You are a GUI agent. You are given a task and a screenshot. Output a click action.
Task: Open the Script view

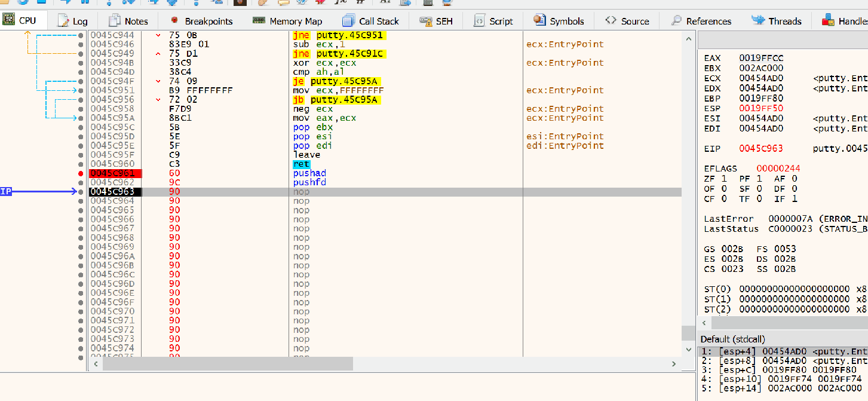point(493,20)
